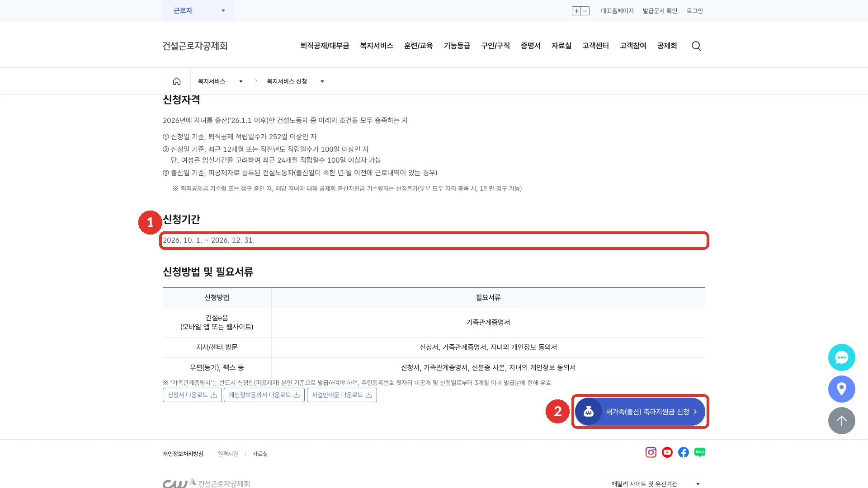This screenshot has height=488, width=868.
Task: Open the 공제회 menu
Action: click(667, 46)
